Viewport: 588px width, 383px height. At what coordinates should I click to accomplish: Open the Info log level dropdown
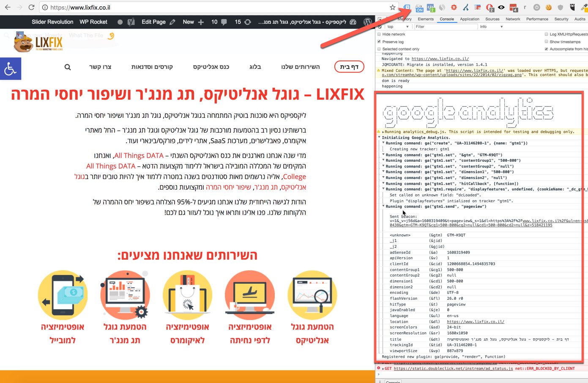491,27
